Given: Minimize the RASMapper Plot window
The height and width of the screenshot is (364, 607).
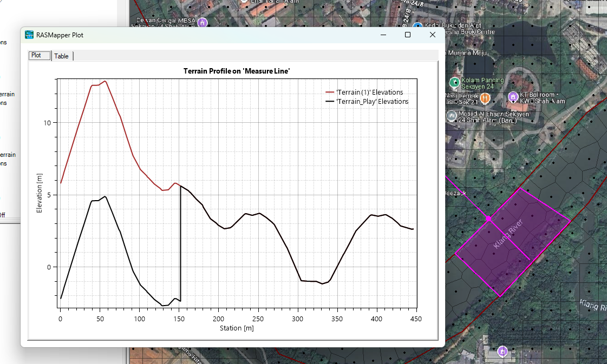Looking at the screenshot, I should point(383,35).
